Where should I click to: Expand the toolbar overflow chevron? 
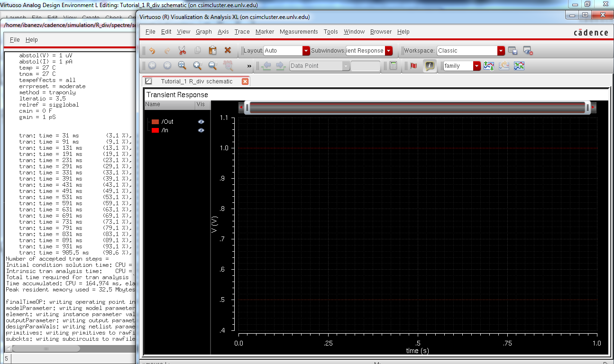pos(249,66)
